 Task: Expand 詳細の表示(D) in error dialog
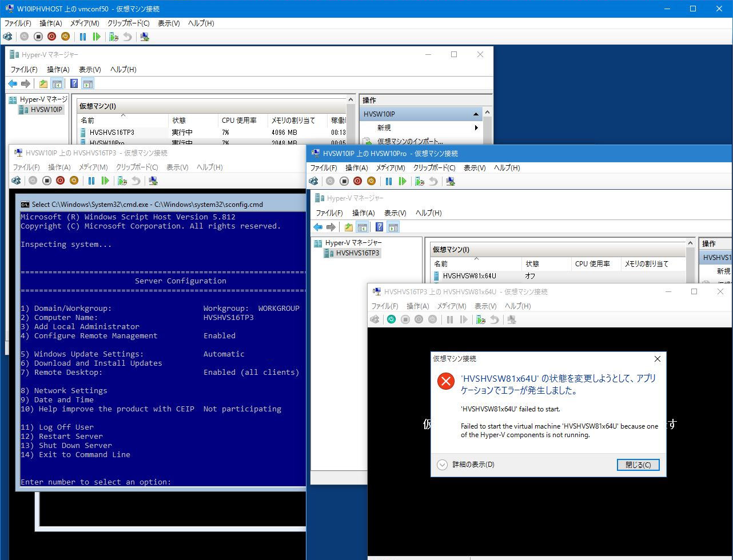point(466,465)
